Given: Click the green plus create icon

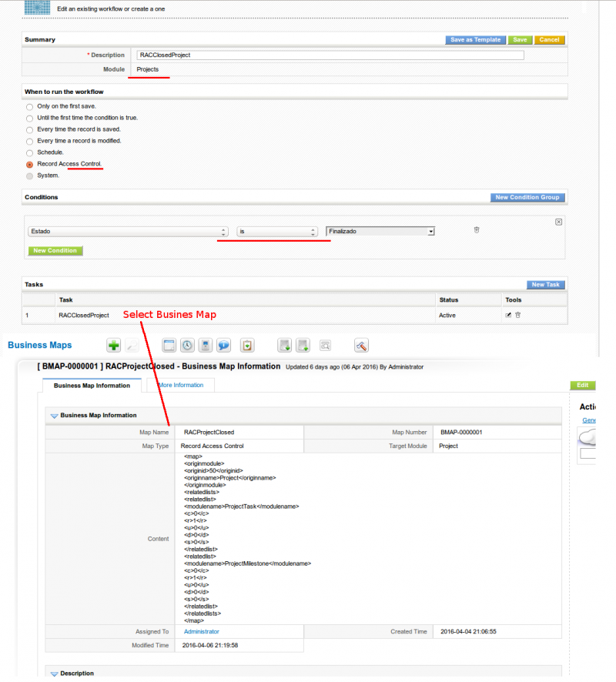Looking at the screenshot, I should pos(114,346).
